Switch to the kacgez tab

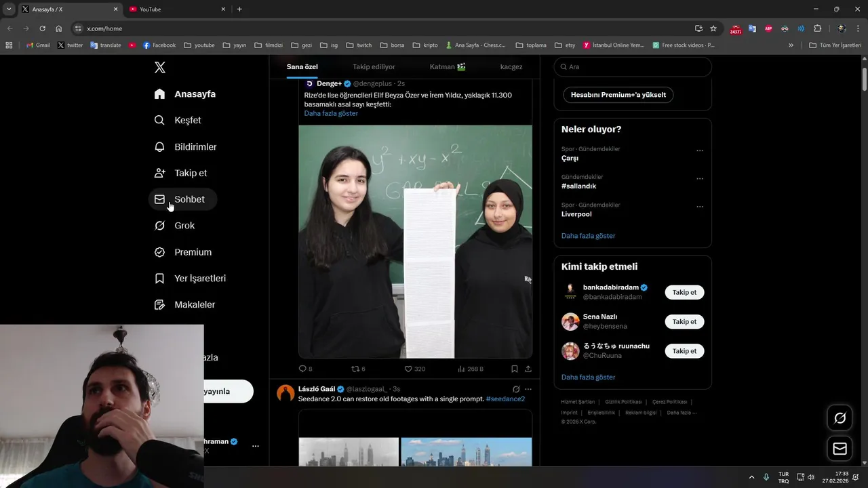pos(511,67)
